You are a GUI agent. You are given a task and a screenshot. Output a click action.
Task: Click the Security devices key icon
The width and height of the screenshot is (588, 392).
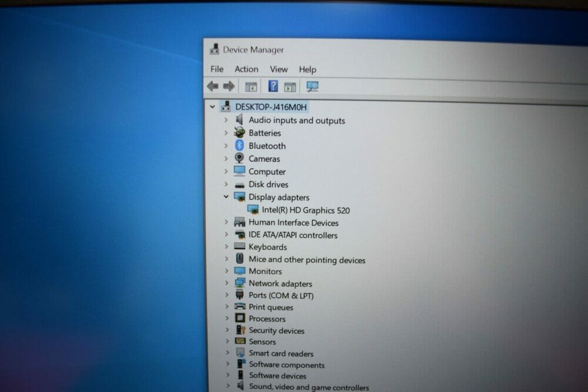[x=240, y=330]
